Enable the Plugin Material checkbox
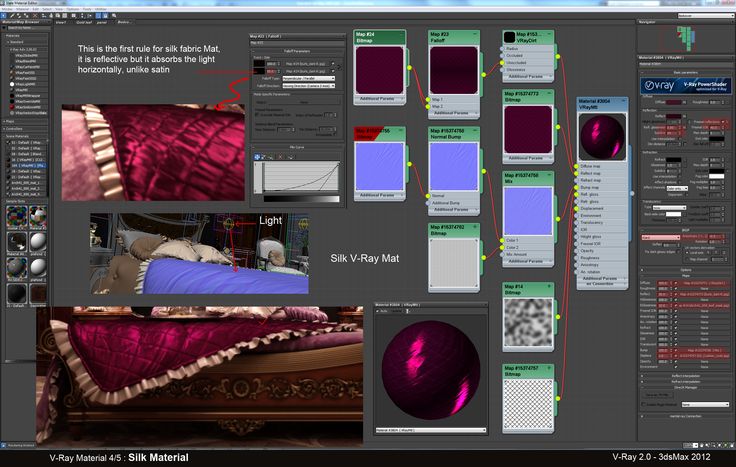736x467 pixels. (x=644, y=404)
